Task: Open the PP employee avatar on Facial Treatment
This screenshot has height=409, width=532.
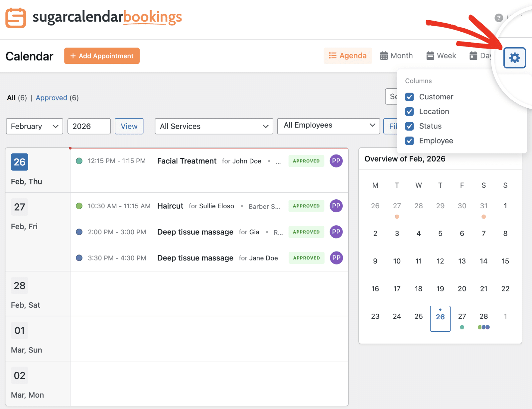Action: pyautogui.click(x=336, y=161)
